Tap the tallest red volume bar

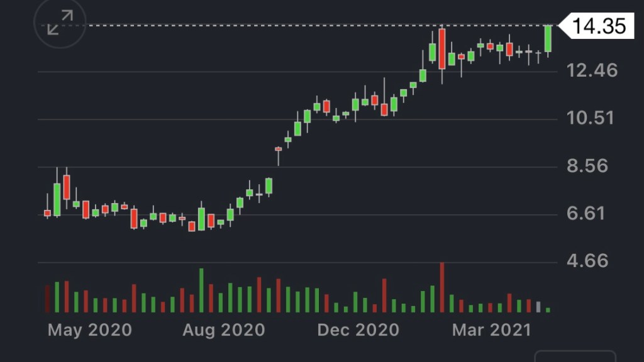click(442, 287)
